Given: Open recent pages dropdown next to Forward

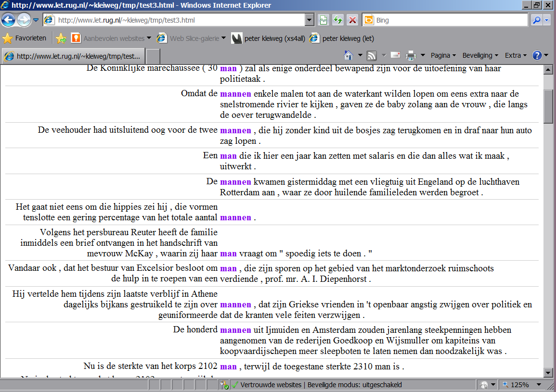Looking at the screenshot, I should tap(36, 20).
